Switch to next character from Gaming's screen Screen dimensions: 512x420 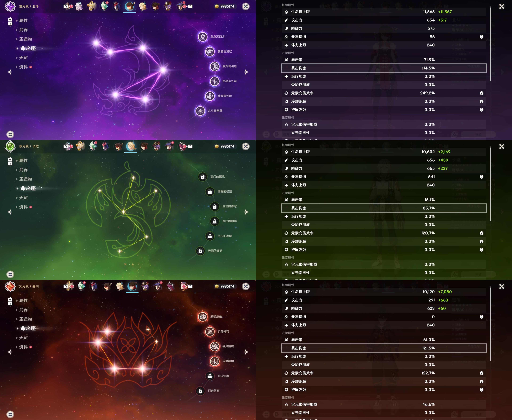click(x=246, y=352)
